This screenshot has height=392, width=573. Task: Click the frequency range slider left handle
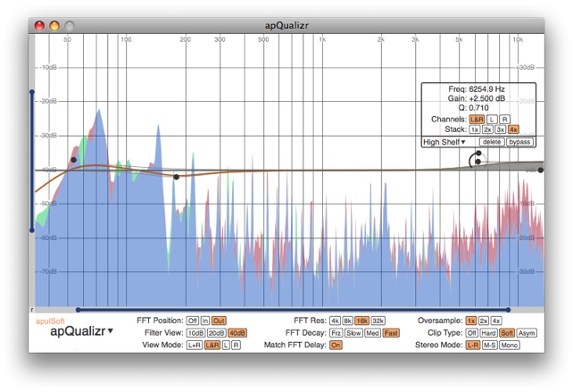[x=79, y=310]
